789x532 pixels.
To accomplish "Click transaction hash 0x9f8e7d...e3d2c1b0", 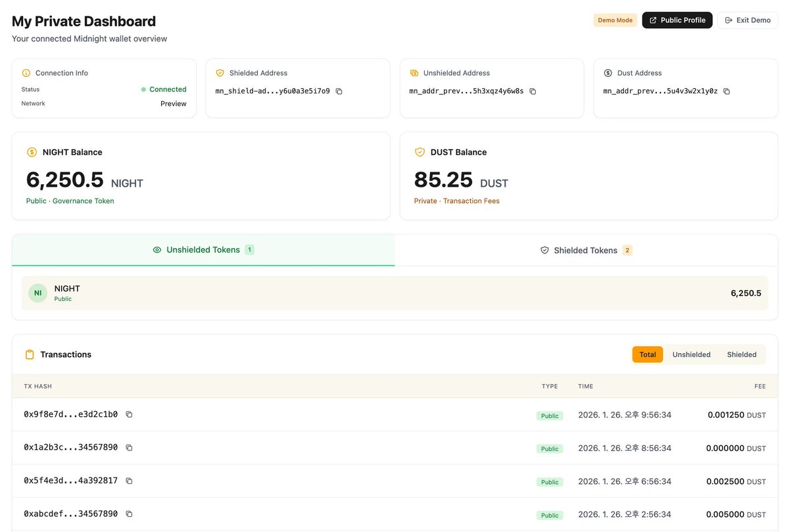I will click(71, 414).
